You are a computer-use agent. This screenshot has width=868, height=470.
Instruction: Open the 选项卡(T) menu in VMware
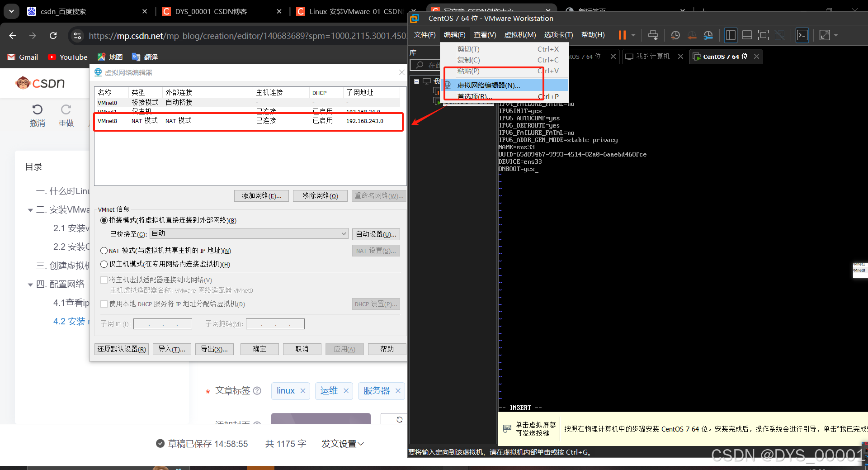pos(558,35)
